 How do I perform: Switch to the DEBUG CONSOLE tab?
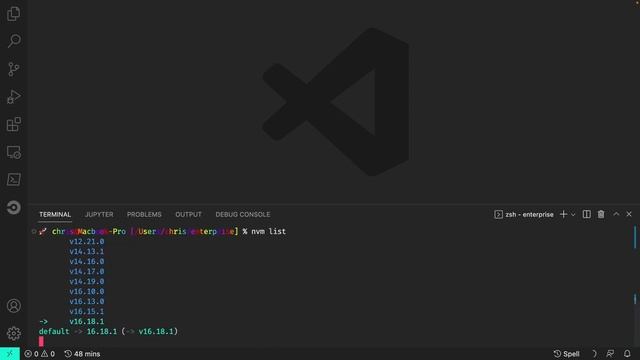243,214
